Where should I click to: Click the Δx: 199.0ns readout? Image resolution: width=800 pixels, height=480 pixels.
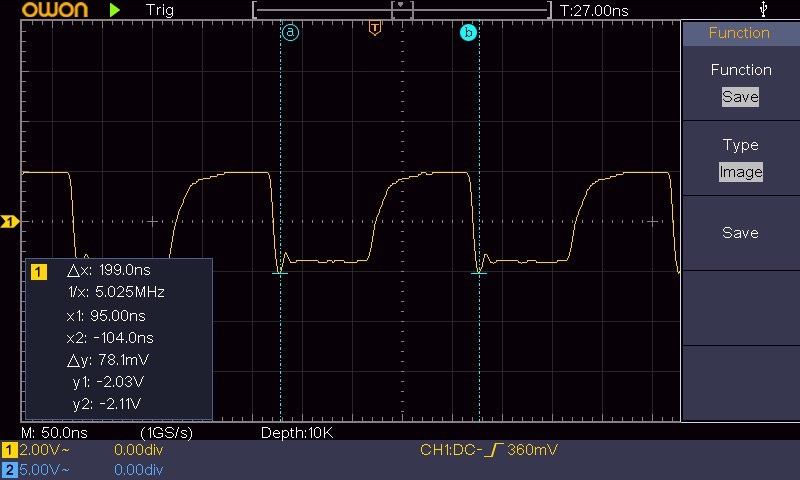(109, 270)
